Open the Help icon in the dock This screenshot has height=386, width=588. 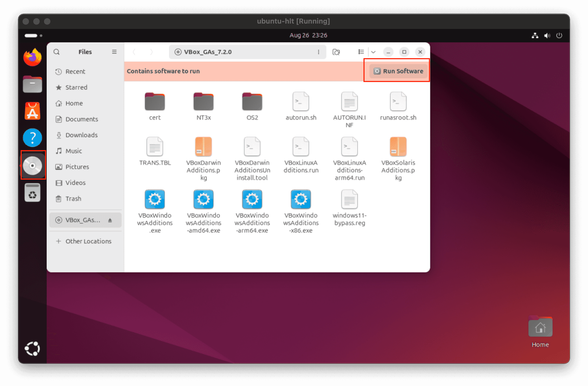coord(32,138)
